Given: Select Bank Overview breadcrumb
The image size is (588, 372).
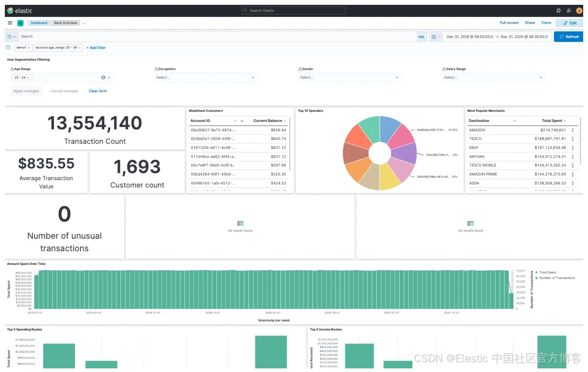Looking at the screenshot, I should pos(65,23).
